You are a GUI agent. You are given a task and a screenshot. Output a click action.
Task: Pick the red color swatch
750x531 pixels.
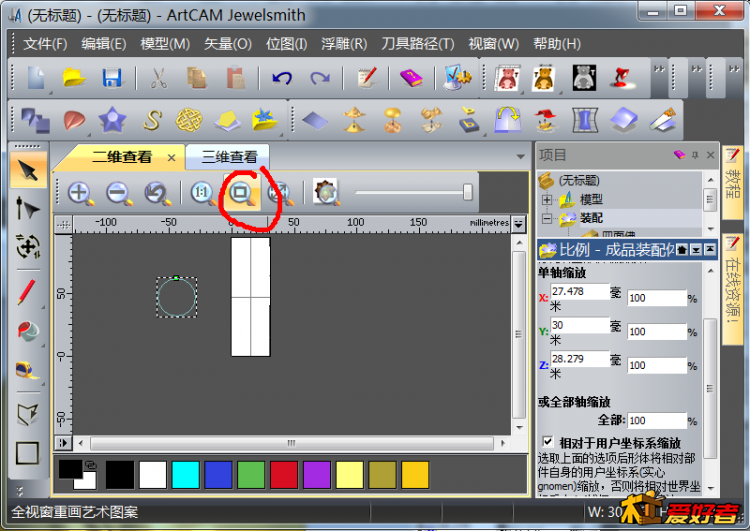coord(284,475)
